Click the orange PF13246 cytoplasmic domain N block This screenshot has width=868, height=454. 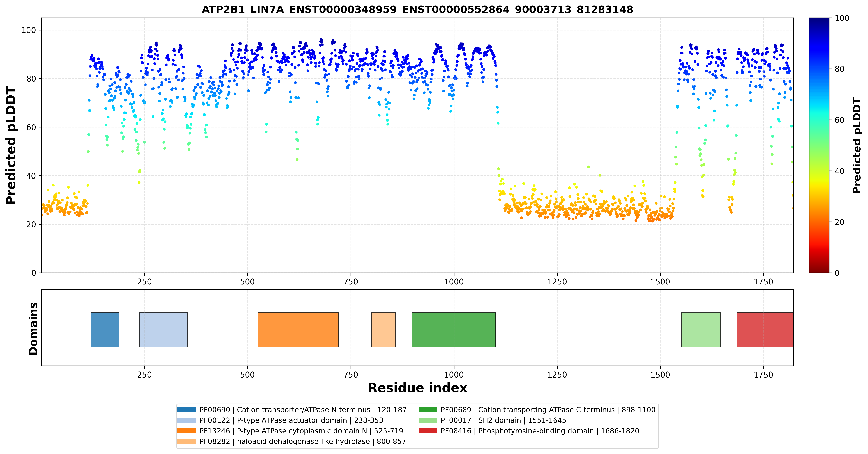pyautogui.click(x=298, y=329)
